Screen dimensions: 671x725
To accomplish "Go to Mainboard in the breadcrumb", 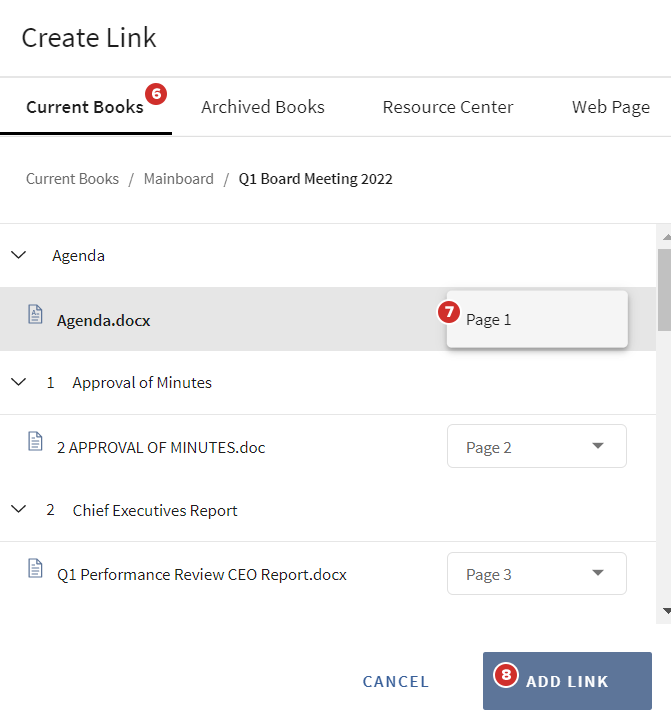I will tap(179, 179).
